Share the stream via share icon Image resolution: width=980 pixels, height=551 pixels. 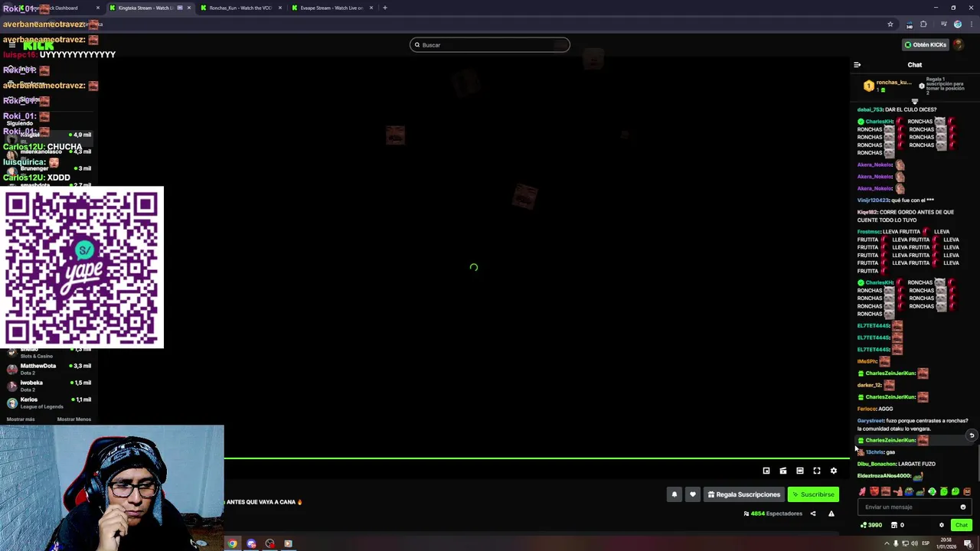813,514
